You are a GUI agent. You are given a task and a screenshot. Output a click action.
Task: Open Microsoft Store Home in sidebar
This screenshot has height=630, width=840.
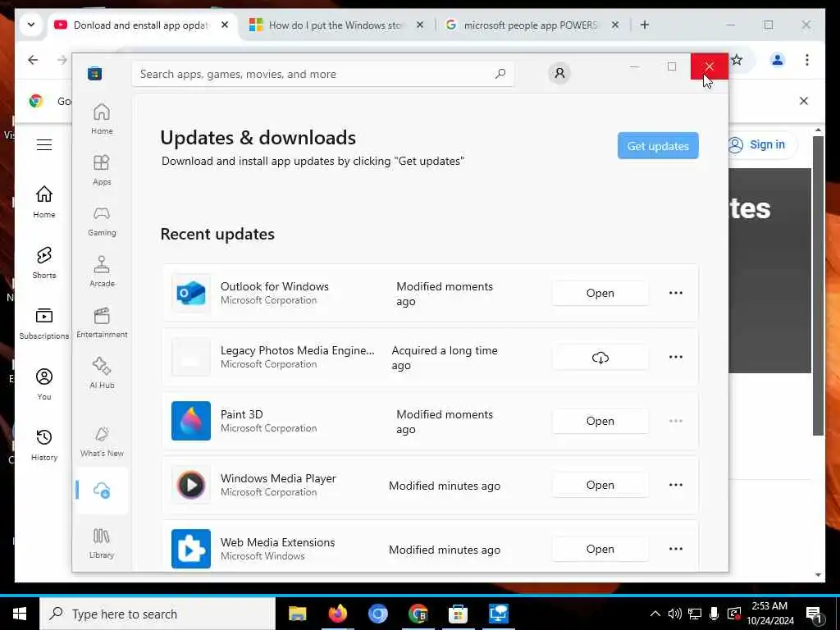[102, 119]
